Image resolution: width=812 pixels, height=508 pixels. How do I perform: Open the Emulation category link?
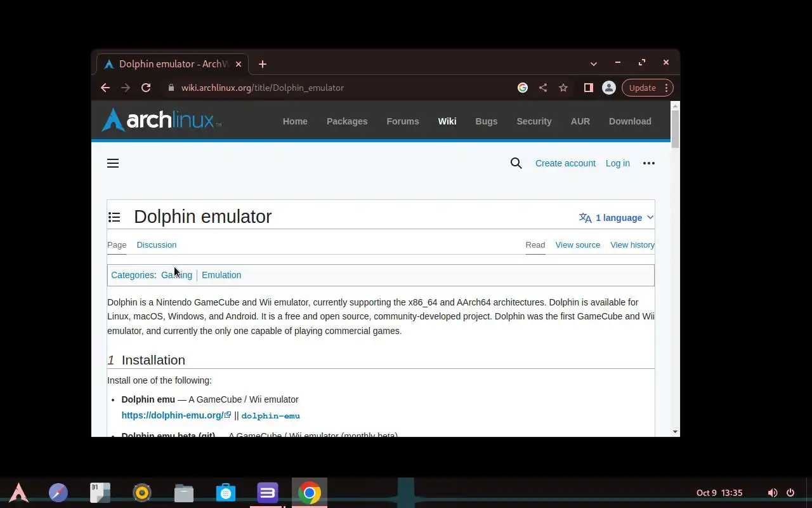point(221,275)
